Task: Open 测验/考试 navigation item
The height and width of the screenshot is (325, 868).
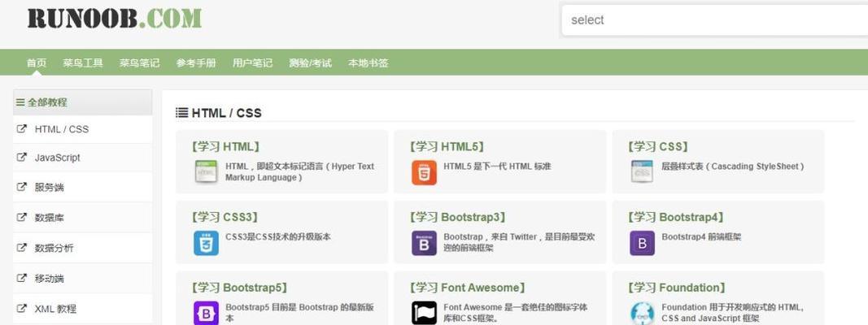Action: pos(310,63)
